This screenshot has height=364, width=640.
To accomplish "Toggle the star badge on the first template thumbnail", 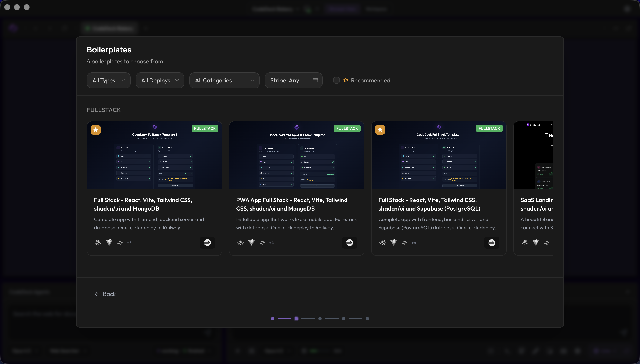I will [96, 130].
